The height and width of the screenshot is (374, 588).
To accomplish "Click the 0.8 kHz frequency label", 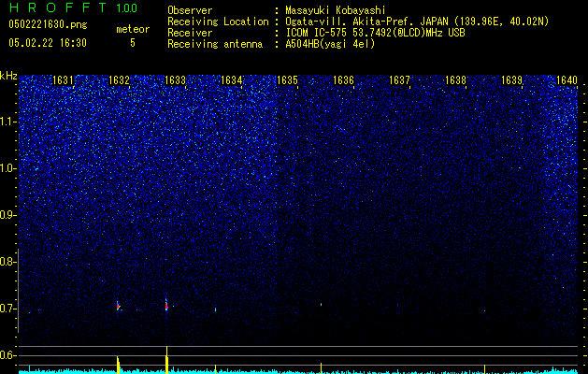I will 7,262.
